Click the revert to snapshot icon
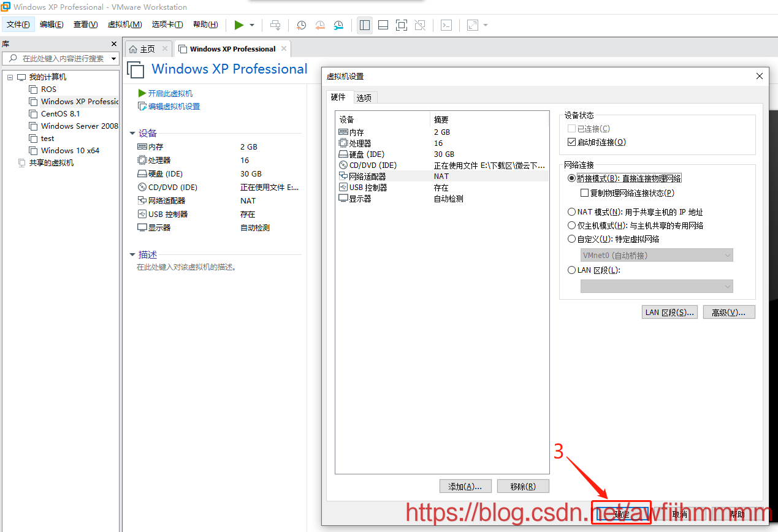The image size is (778, 532). point(320,25)
